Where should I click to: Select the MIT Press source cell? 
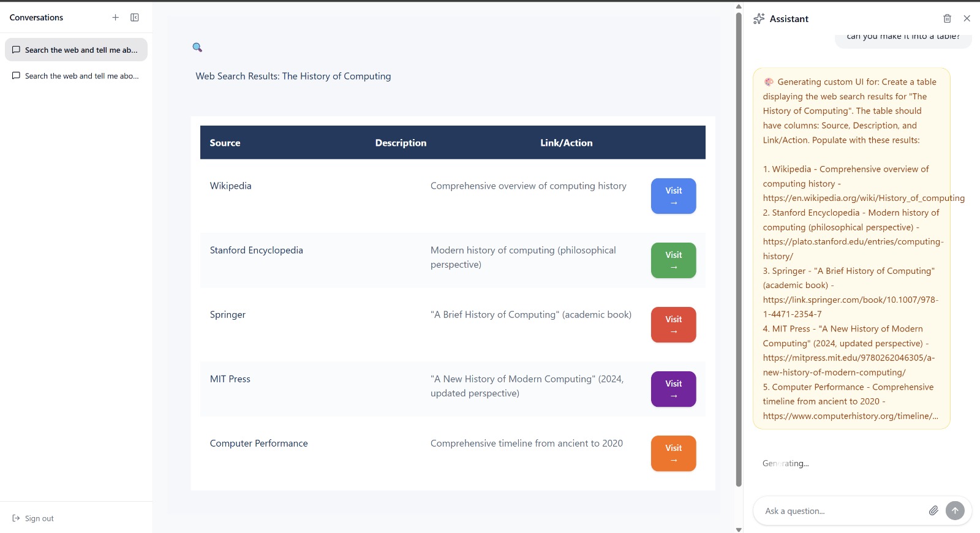[230, 379]
